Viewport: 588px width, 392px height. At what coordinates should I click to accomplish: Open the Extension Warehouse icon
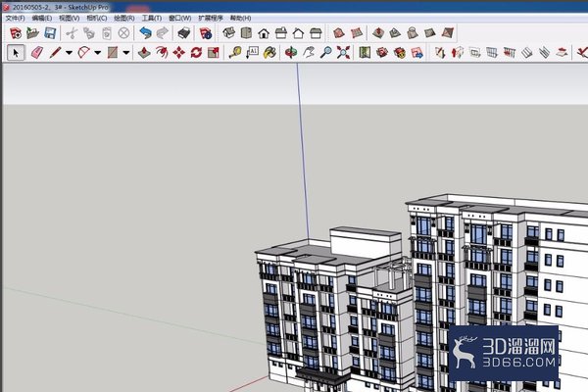[x=400, y=53]
